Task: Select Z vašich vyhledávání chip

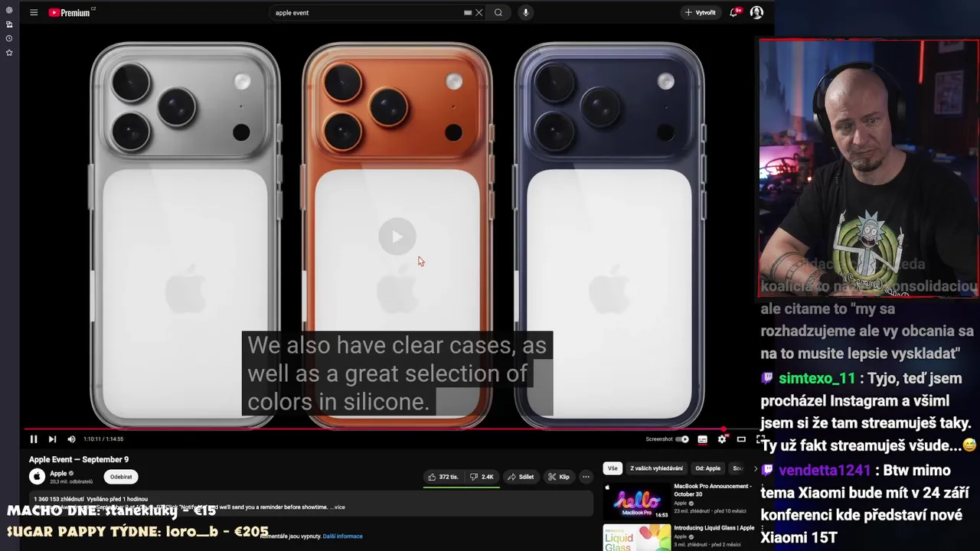Action: tap(656, 468)
